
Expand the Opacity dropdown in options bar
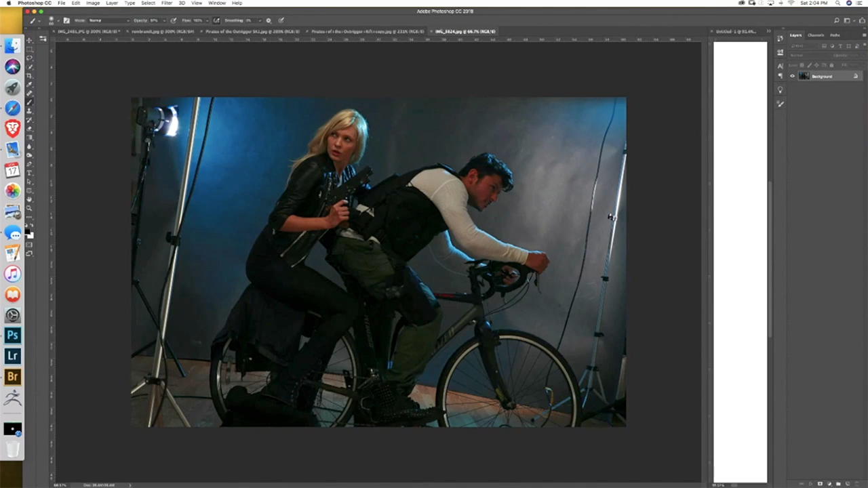(x=163, y=20)
